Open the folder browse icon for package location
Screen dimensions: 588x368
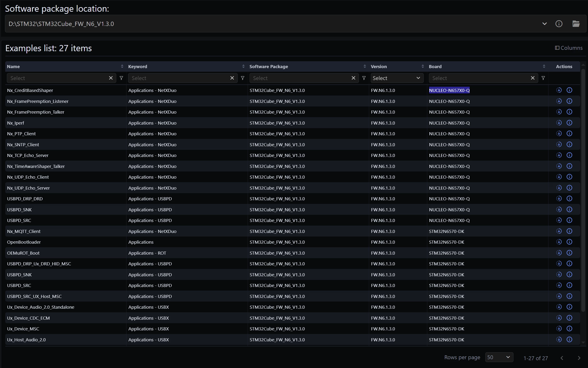click(x=576, y=24)
